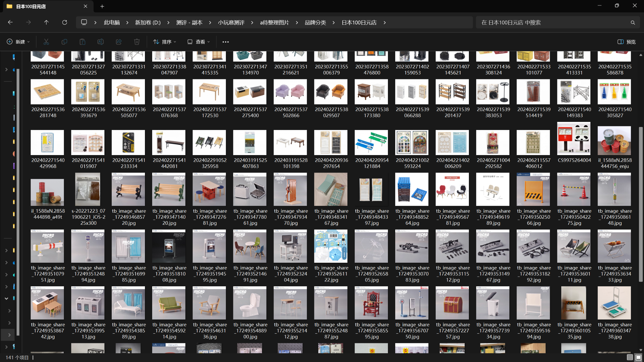Viewport: 644px width, 362px height.
Task: Click the Share icon in toolbar
Action: tap(119, 42)
